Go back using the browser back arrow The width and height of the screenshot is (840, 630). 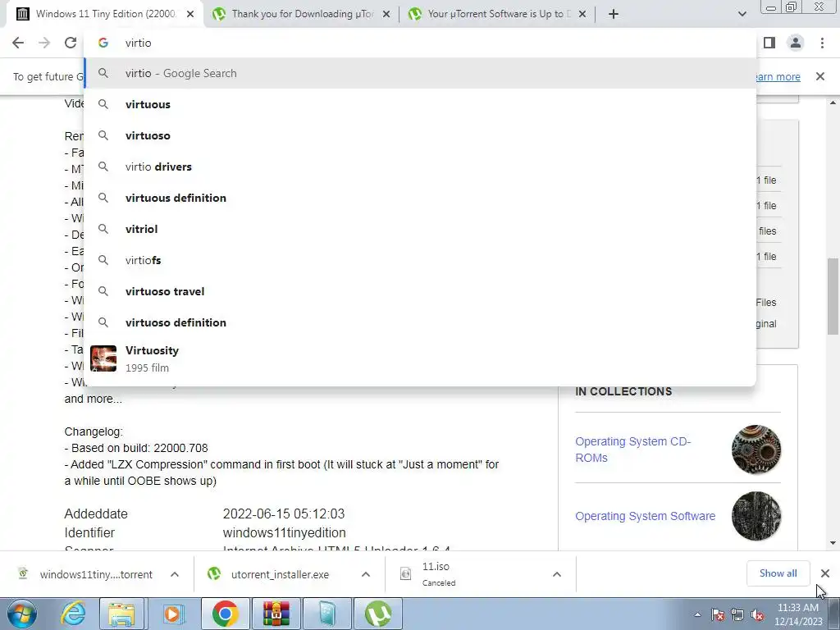coord(18,43)
